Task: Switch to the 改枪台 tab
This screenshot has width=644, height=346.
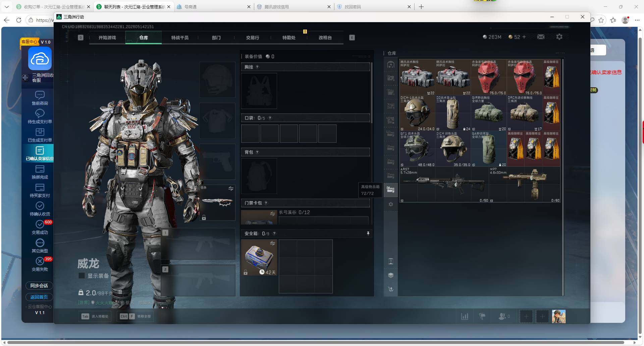Action: click(x=325, y=38)
